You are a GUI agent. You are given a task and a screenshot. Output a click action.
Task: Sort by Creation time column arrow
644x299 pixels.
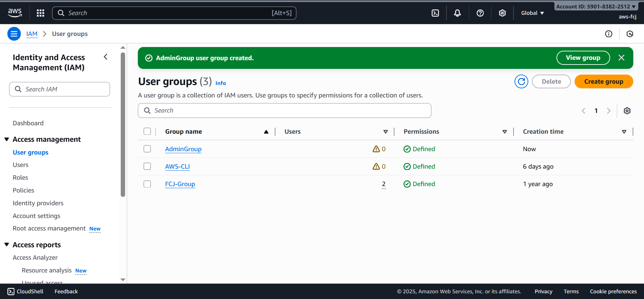click(x=624, y=132)
